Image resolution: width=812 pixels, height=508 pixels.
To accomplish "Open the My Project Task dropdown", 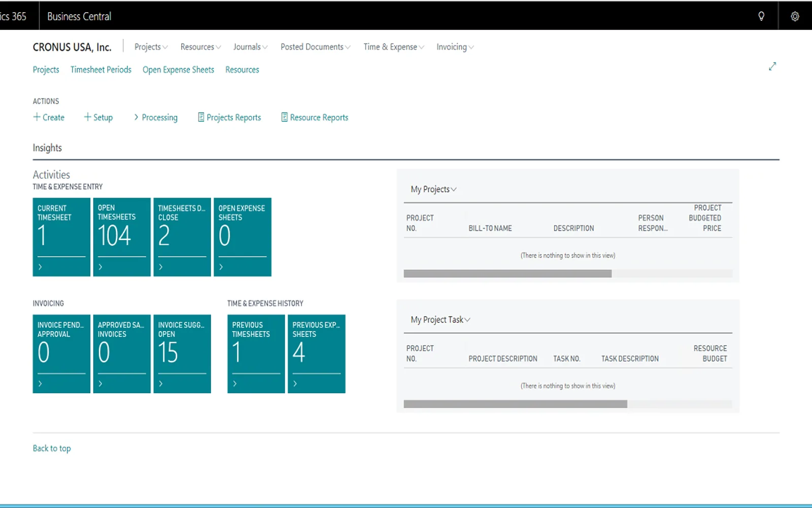I will 441,320.
